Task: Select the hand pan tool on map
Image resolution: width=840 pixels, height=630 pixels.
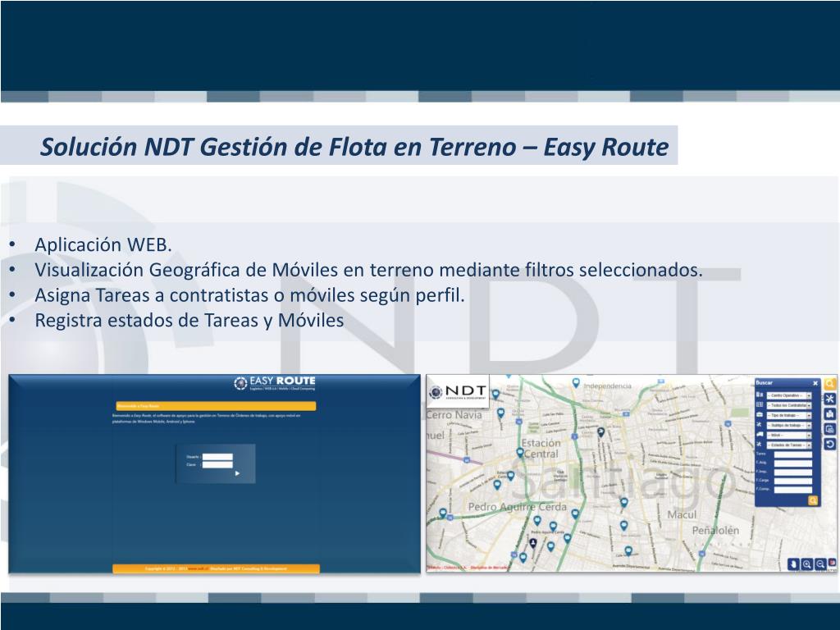Action: (x=793, y=564)
